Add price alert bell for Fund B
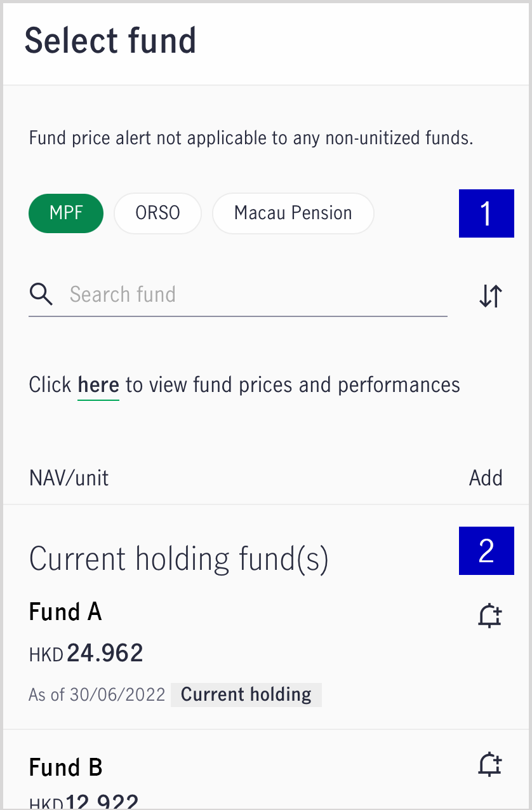The image size is (532, 810). click(489, 764)
